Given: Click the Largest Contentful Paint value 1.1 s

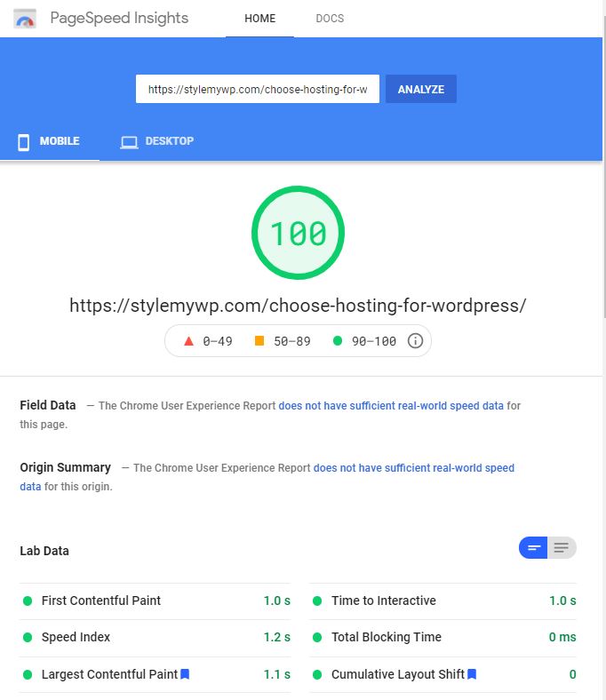Looking at the screenshot, I should click(x=277, y=674).
